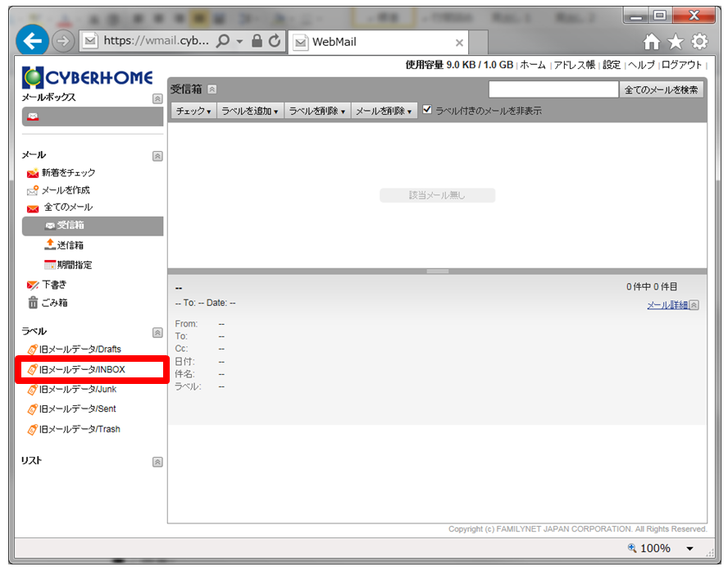Toggle ラベル付きのメールを非表示 checkbox
The width and height of the screenshot is (728, 571).
pyautogui.click(x=427, y=110)
